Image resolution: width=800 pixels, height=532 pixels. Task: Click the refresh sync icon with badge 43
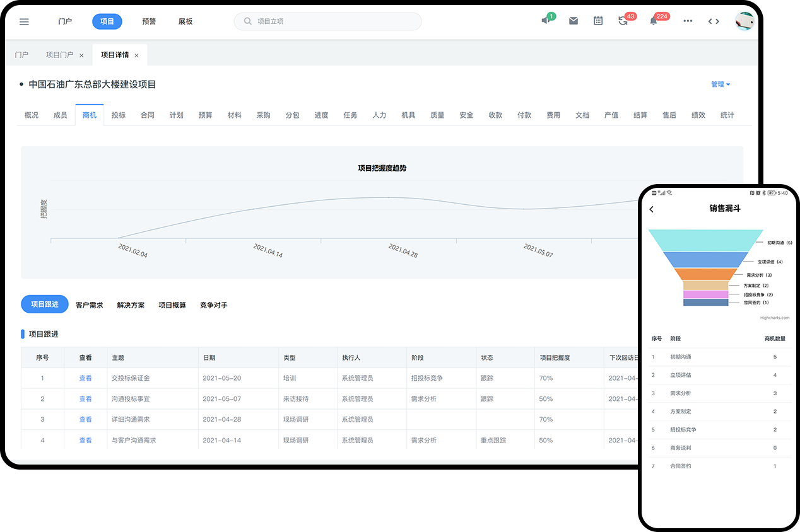coord(623,21)
